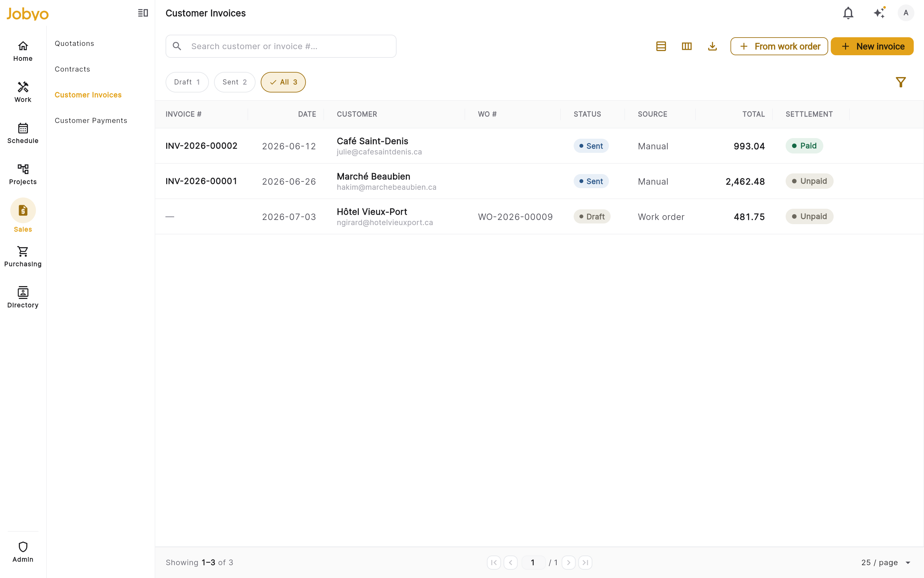Sort by the Customer column header
Screen dimensions: 924x578
pyautogui.click(x=357, y=114)
